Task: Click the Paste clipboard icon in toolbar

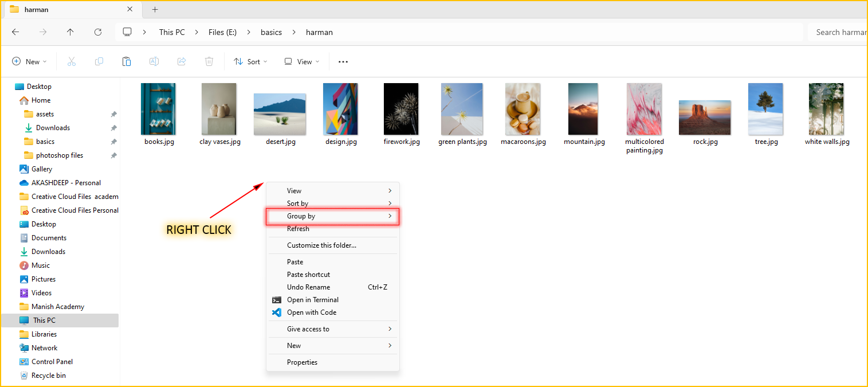Action: point(127,62)
